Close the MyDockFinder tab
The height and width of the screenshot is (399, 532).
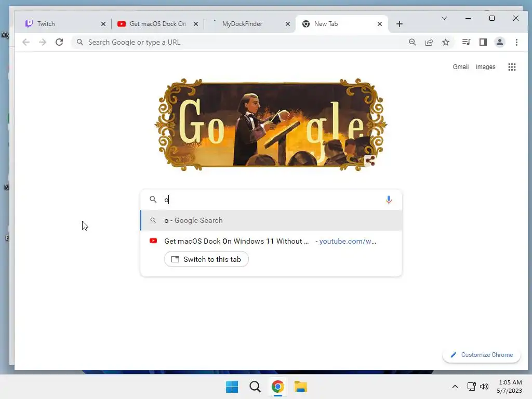(288, 24)
